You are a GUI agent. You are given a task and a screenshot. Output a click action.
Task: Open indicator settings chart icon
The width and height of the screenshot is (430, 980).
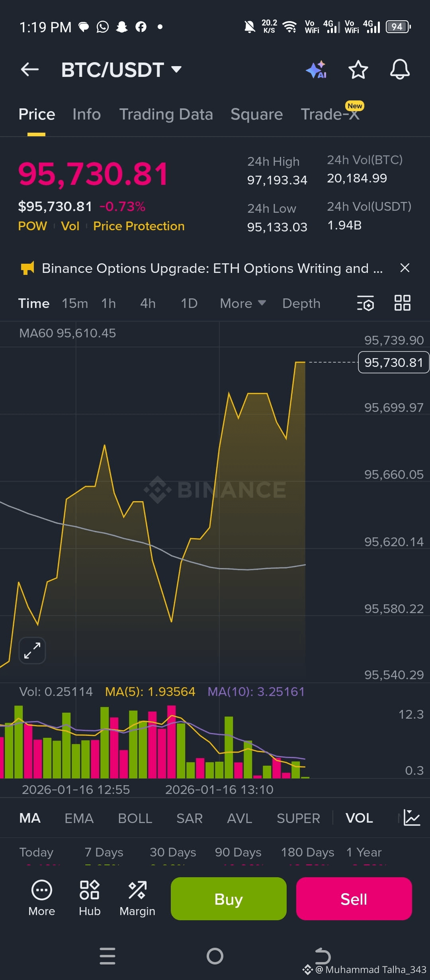411,818
